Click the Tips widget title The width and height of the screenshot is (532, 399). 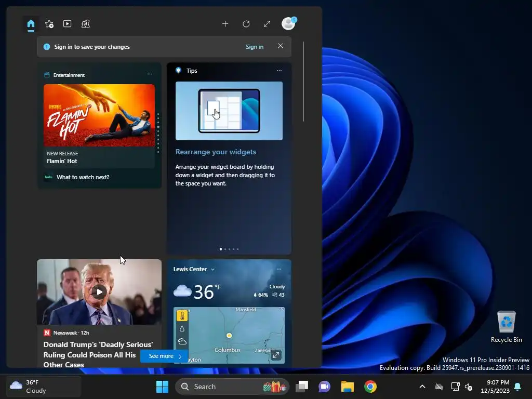pos(192,71)
